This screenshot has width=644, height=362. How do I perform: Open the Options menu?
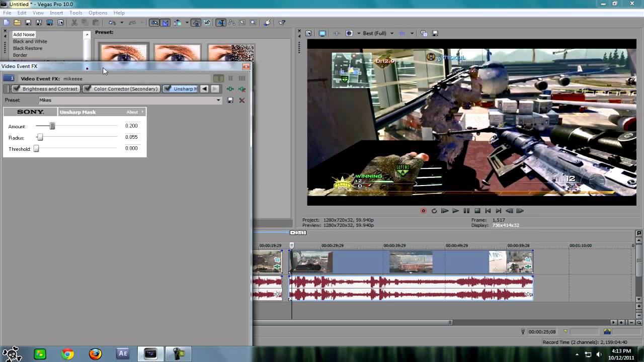pos(98,13)
